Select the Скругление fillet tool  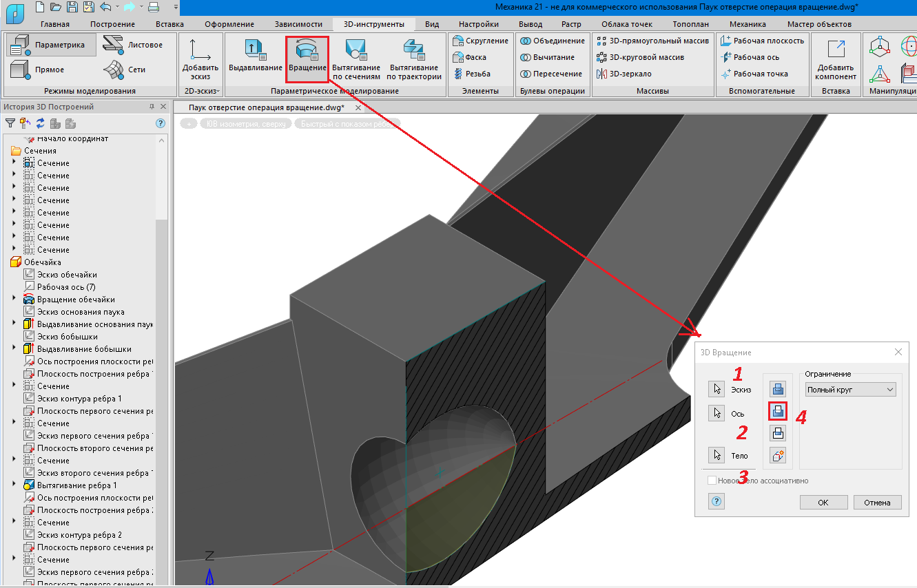[480, 41]
